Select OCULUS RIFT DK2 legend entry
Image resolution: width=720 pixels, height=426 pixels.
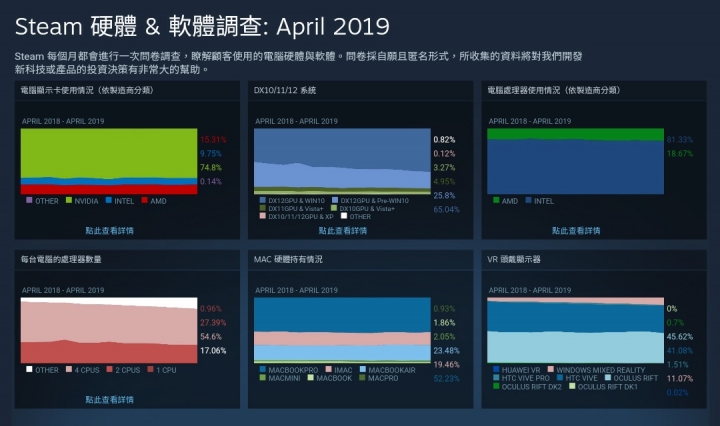coord(527,387)
